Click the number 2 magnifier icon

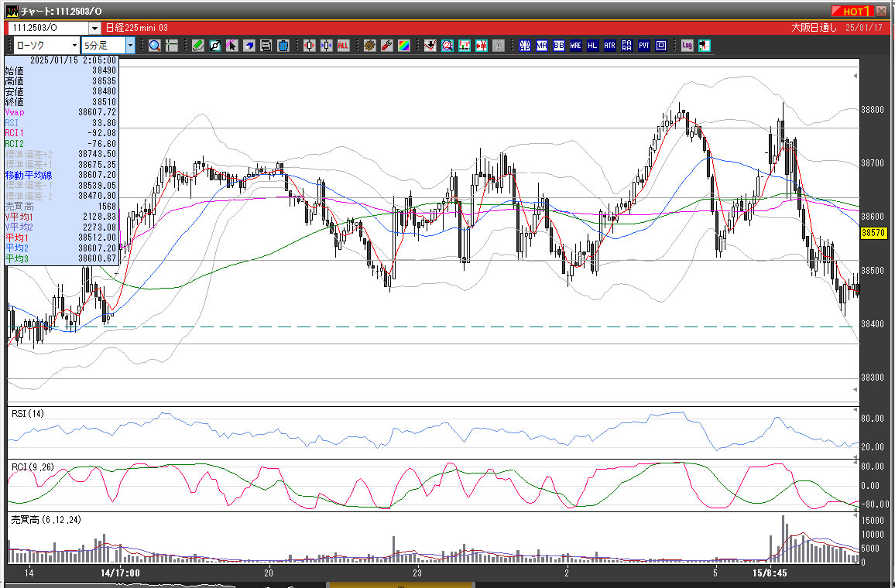click(447, 46)
